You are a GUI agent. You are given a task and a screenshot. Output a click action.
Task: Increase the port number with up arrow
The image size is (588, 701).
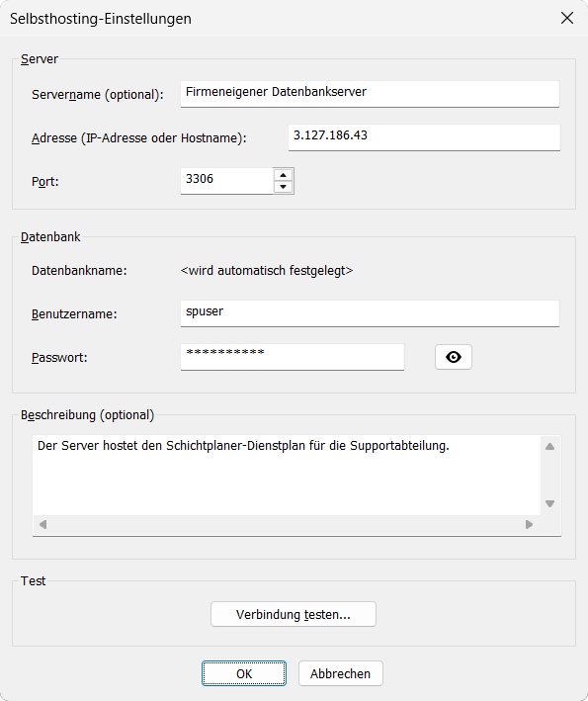283,175
